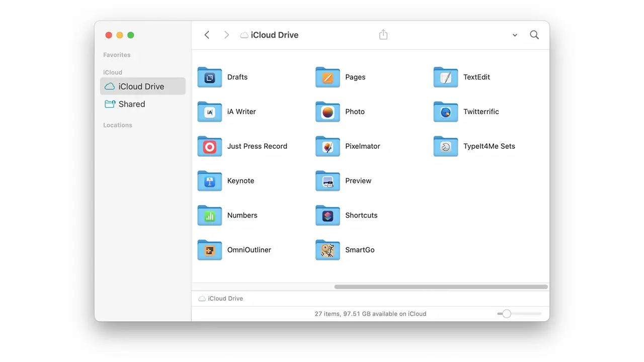Open the SmartGo folder icon

click(x=328, y=250)
